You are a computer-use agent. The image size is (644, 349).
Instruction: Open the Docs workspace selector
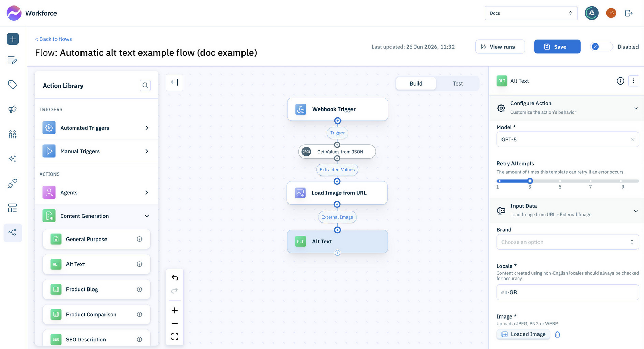pos(531,13)
